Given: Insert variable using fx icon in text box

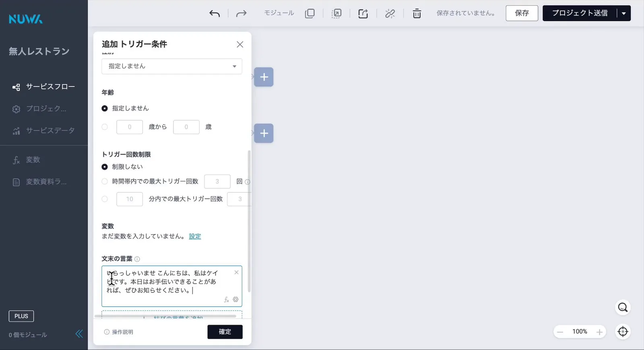Looking at the screenshot, I should pyautogui.click(x=226, y=300).
